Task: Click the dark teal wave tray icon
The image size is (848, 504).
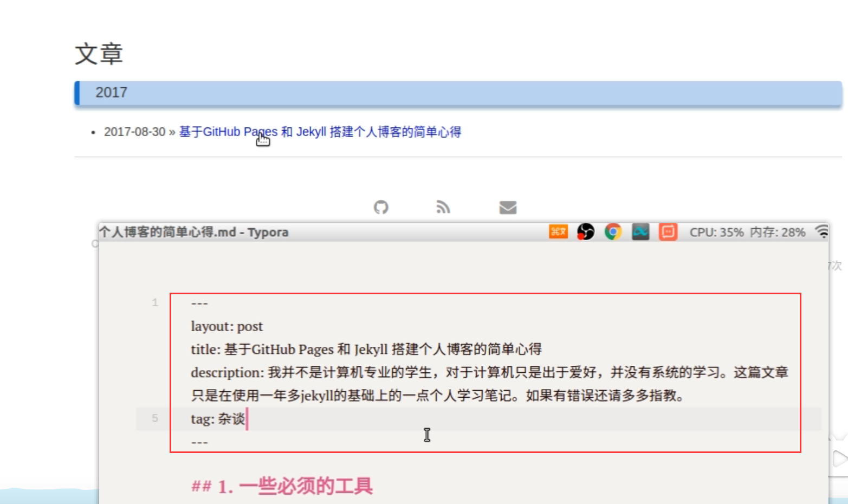Action: (x=640, y=232)
